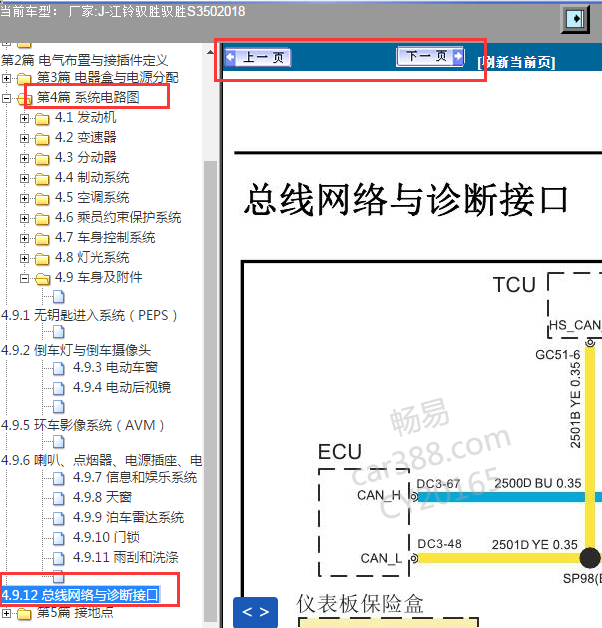This screenshot has height=628, width=602.
Task: Click page icon beside 4.9.11 雨刮和洗涤
Action: 59,558
